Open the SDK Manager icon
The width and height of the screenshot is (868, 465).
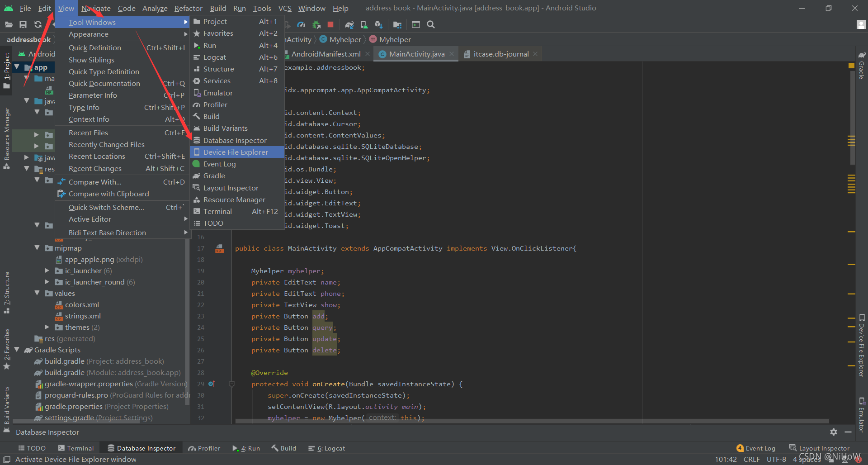coord(379,24)
